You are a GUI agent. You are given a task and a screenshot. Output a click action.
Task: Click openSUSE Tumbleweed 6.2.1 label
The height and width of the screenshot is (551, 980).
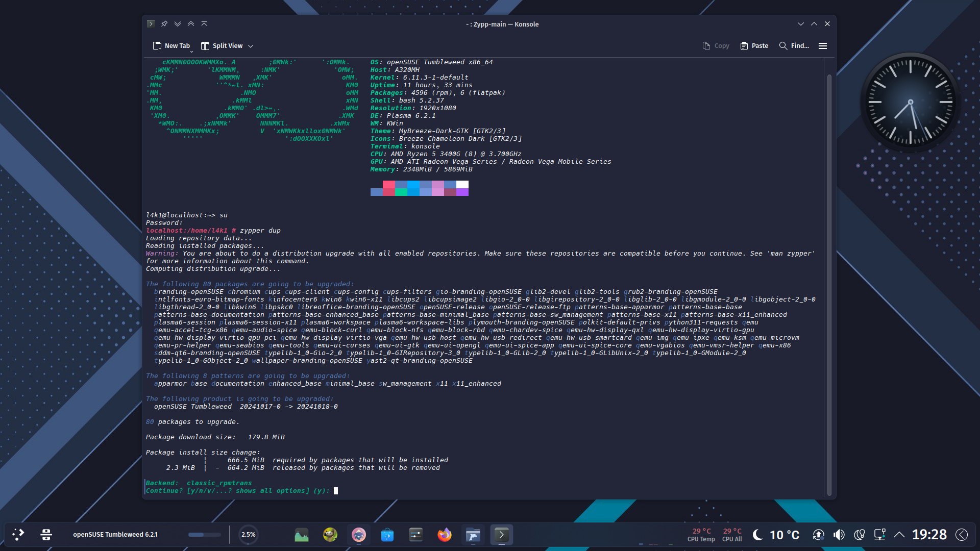[115, 535]
